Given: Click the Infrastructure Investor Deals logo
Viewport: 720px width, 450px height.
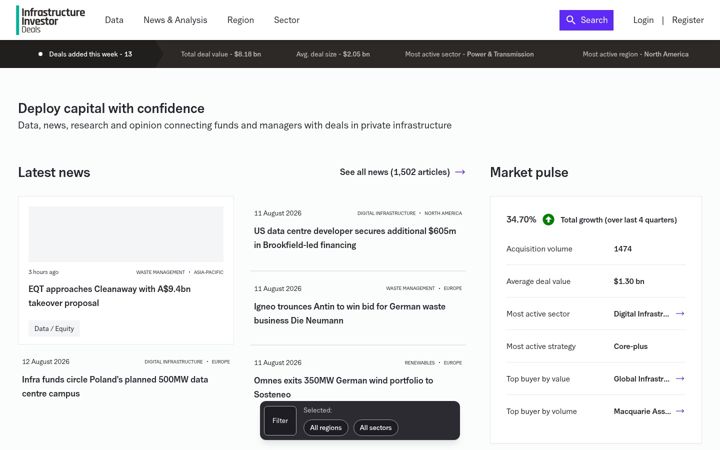Looking at the screenshot, I should tap(51, 20).
